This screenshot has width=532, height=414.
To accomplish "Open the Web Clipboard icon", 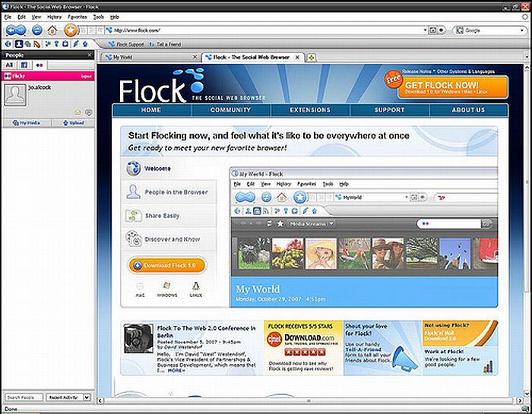I will 65,44.
